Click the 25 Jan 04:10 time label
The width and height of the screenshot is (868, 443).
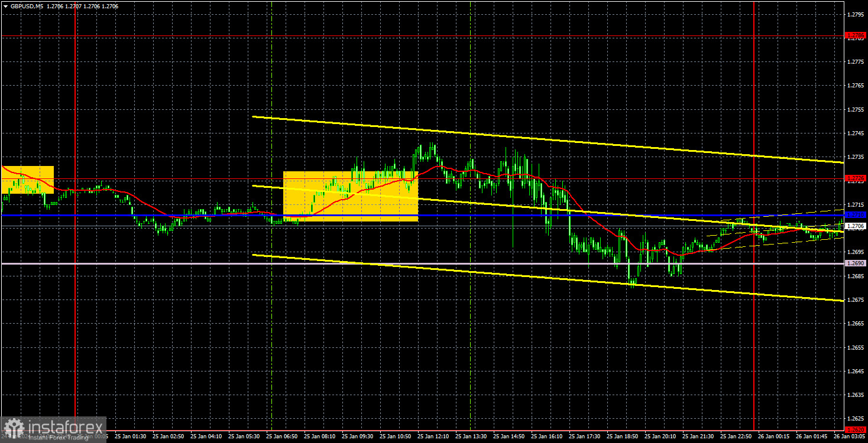point(206,437)
